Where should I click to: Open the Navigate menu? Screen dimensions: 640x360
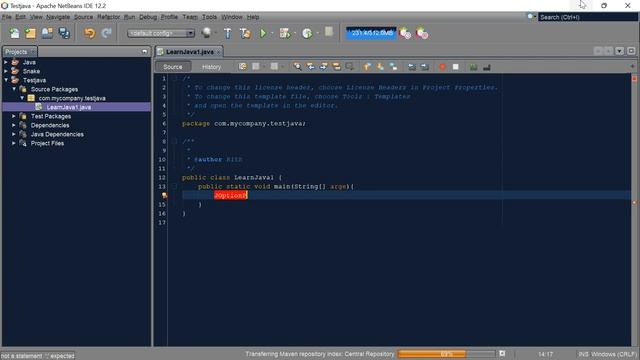(x=58, y=17)
